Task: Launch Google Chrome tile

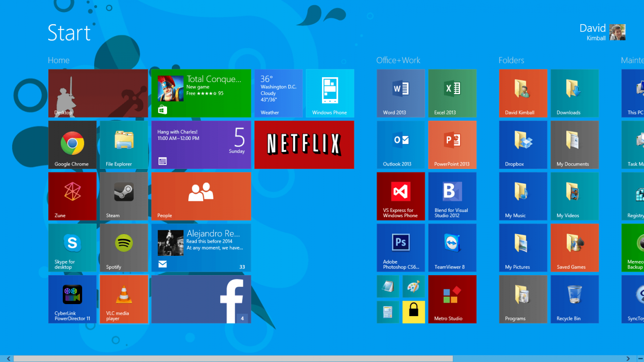Action: click(72, 145)
